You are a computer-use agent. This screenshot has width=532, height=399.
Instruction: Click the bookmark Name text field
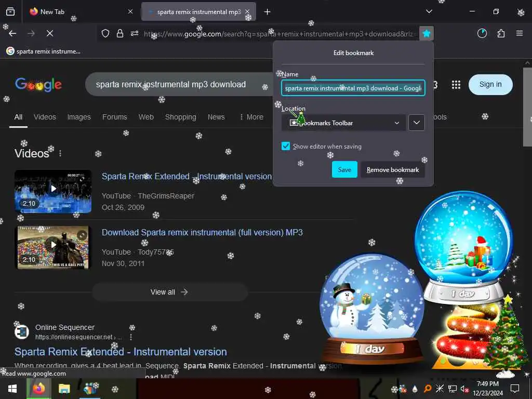[x=353, y=88]
